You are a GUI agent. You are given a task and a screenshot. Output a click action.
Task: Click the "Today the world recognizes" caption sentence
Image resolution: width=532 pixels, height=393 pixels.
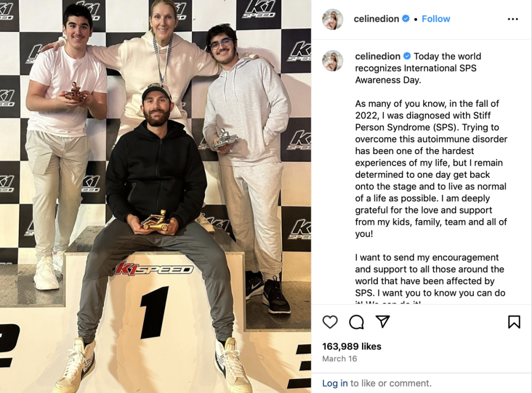[418, 68]
